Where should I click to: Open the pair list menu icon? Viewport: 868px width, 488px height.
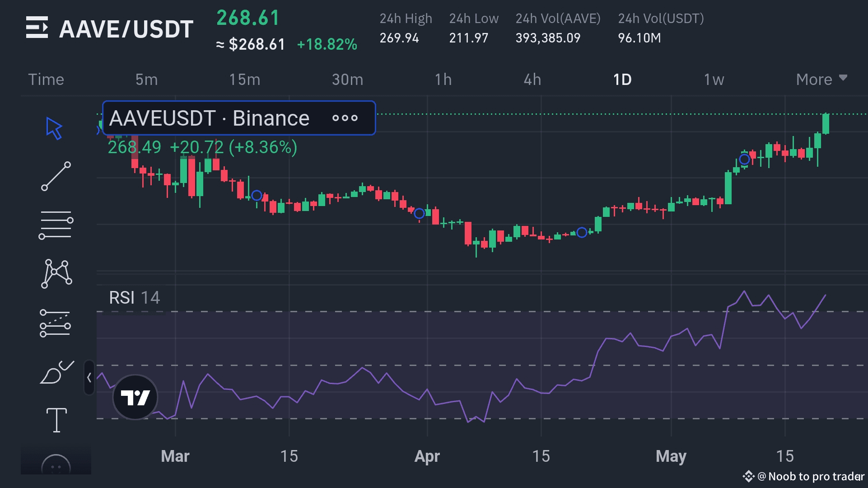click(37, 28)
